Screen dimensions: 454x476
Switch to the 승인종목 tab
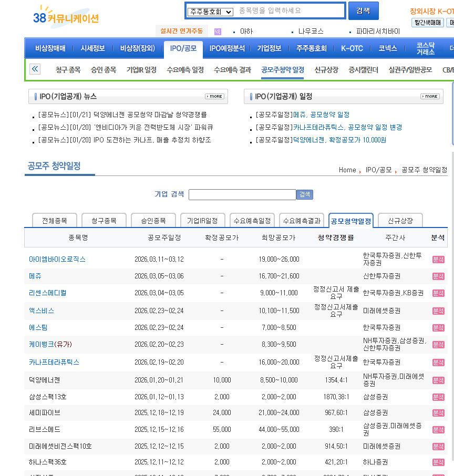tap(153, 221)
